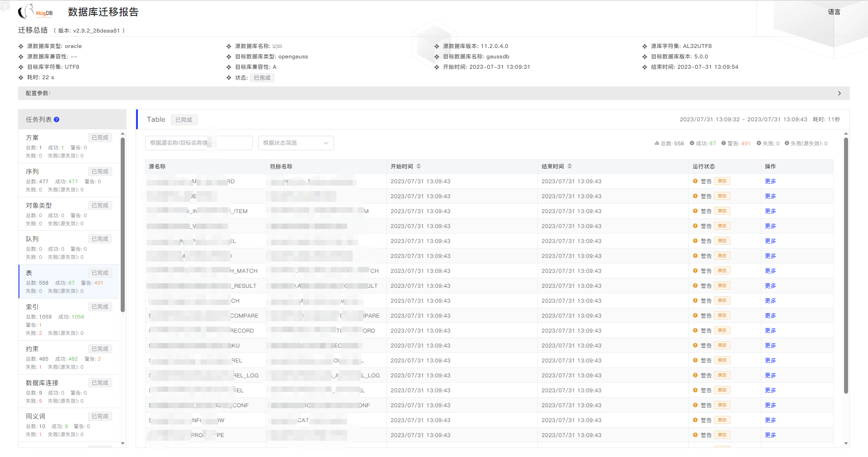This screenshot has height=457, width=868.
Task: Open 更多 for the SKU row
Action: (770, 346)
